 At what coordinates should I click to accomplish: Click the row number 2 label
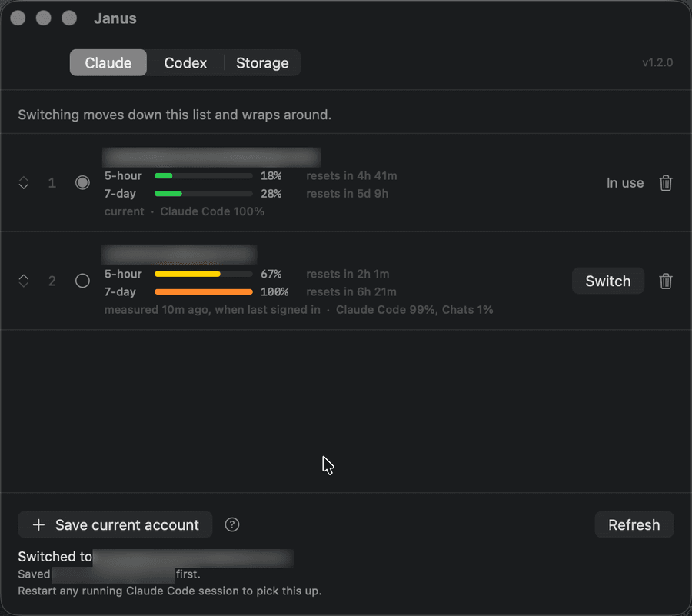[52, 281]
